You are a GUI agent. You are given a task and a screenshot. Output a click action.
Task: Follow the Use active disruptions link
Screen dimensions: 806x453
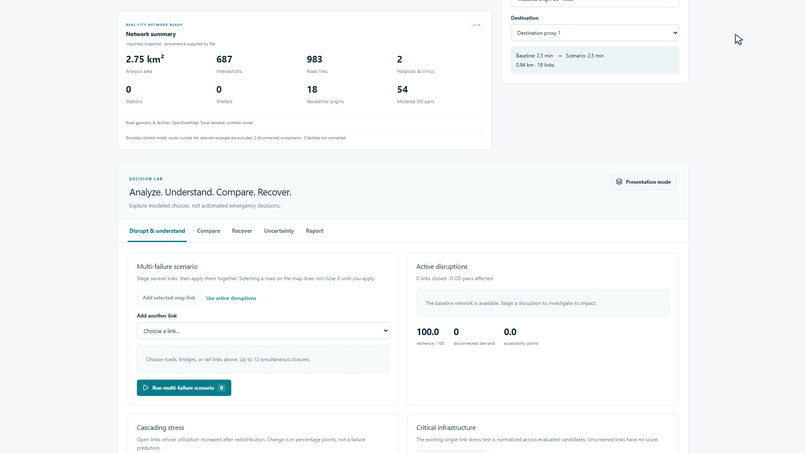point(231,298)
